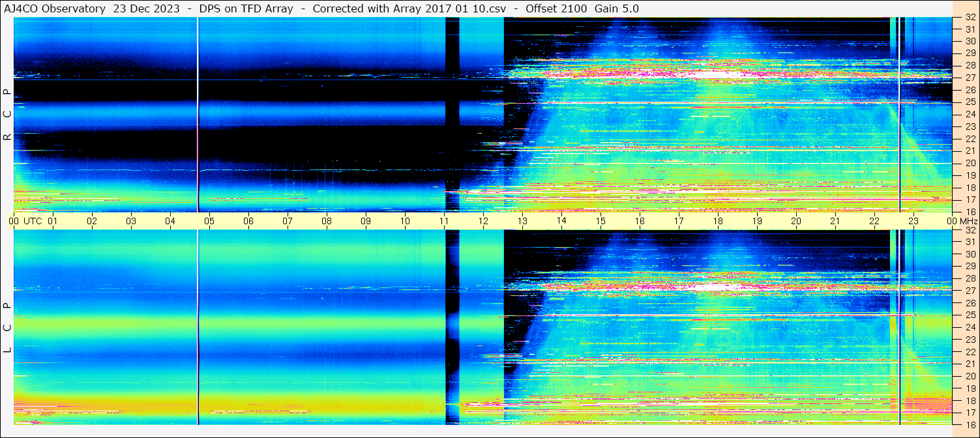Select the 12 hour time axis marker

click(x=483, y=221)
